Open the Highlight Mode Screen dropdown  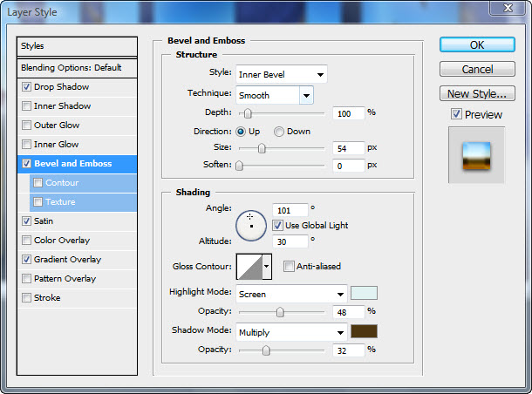coord(292,295)
